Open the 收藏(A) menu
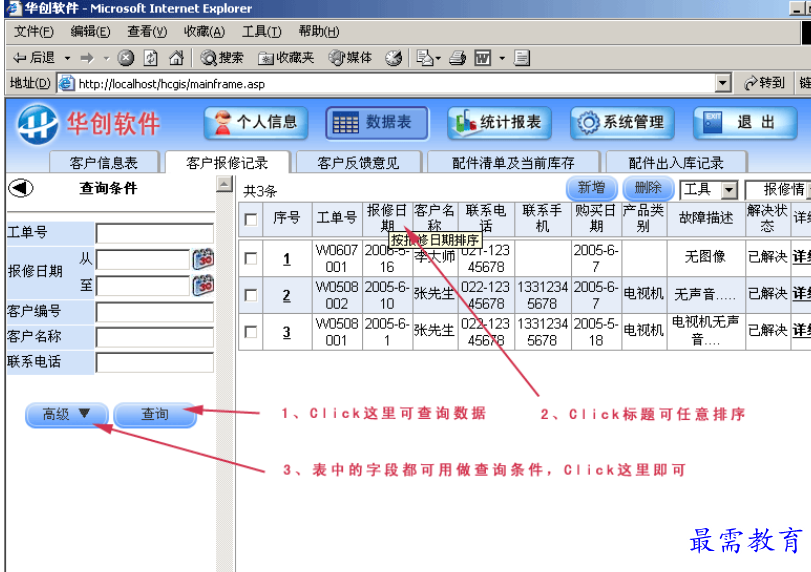The height and width of the screenshot is (572, 811). click(204, 32)
